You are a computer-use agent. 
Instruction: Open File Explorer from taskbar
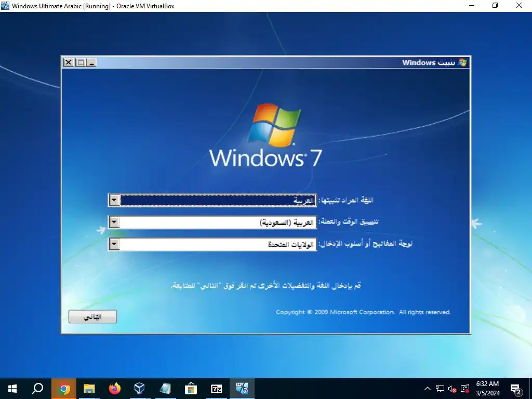pyautogui.click(x=89, y=389)
